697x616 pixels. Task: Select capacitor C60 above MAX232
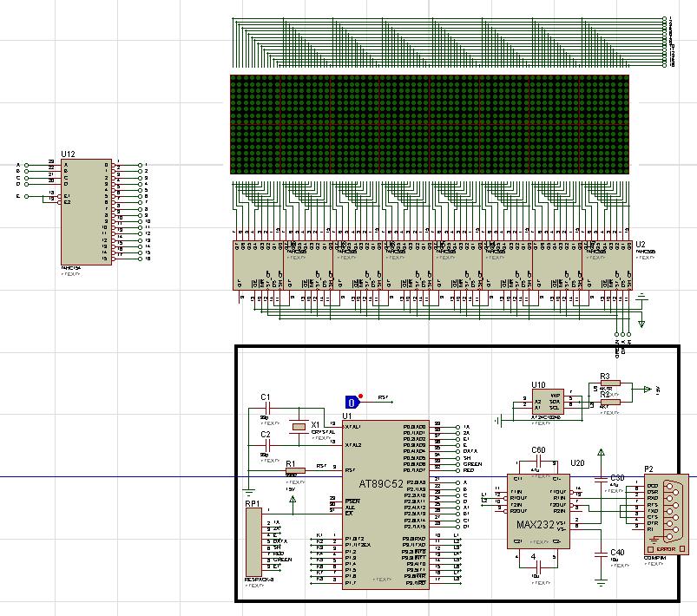(x=537, y=462)
